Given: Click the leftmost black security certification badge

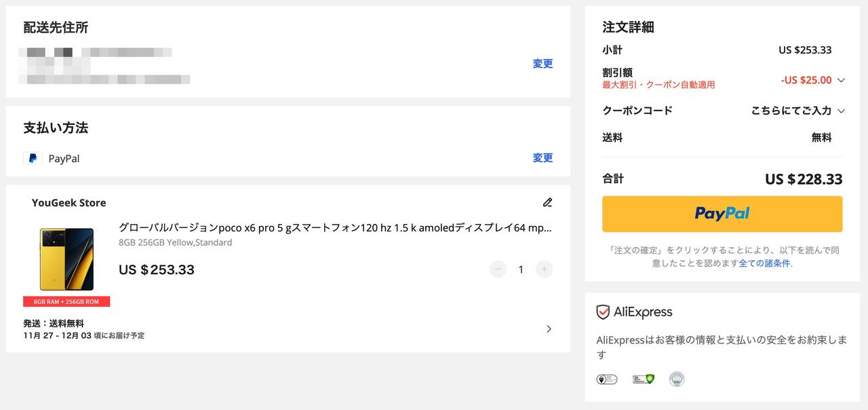Looking at the screenshot, I should coord(606,379).
